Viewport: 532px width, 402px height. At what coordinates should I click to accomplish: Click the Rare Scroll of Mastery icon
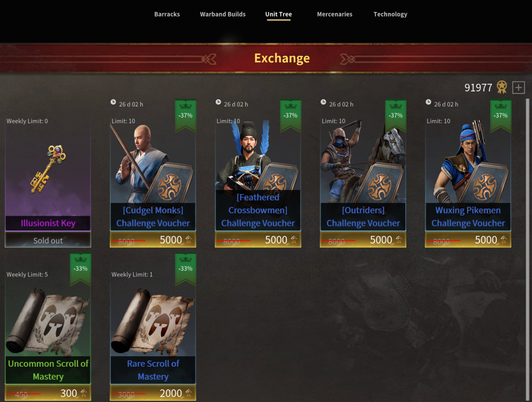coord(153,321)
